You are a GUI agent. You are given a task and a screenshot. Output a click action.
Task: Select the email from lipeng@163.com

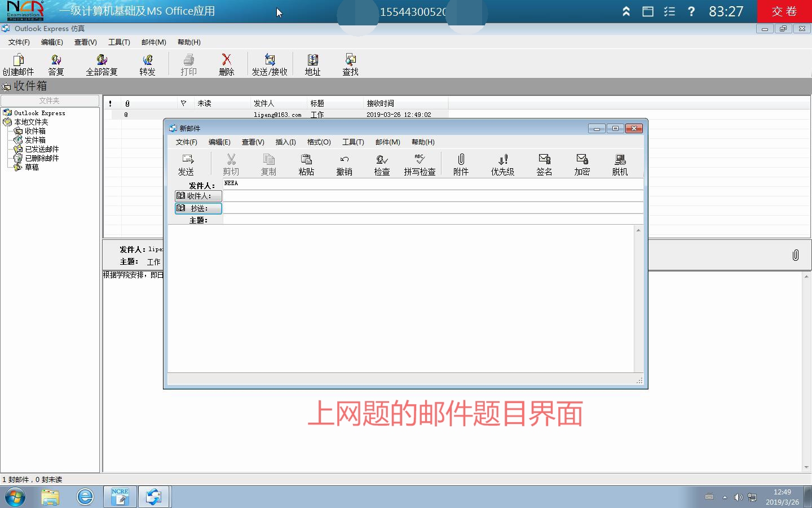pos(276,115)
